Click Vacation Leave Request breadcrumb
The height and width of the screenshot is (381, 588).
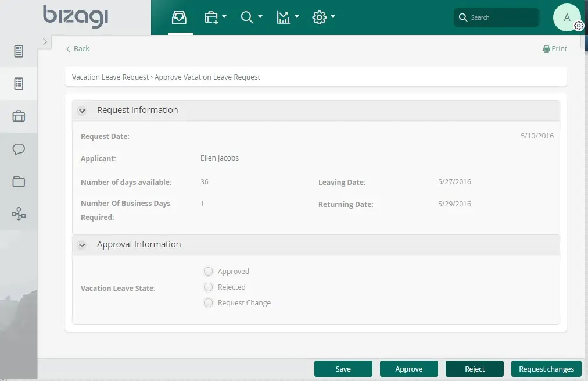pyautogui.click(x=110, y=77)
